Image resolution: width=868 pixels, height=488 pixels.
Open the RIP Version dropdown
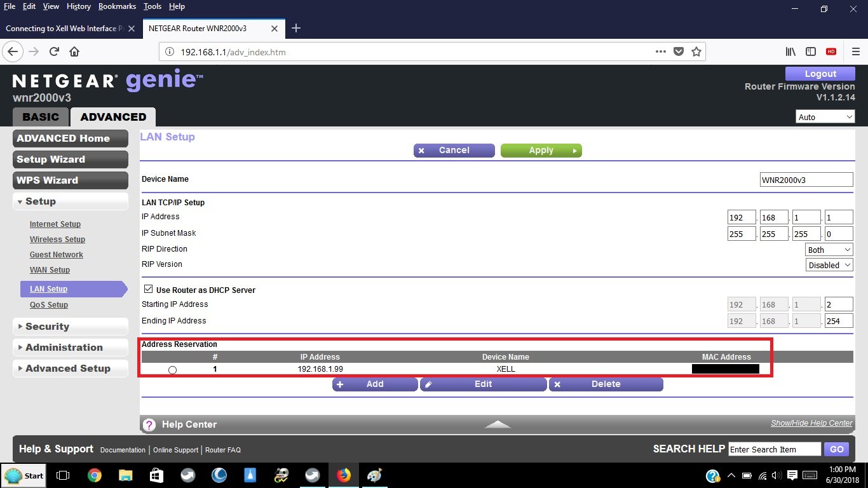click(829, 265)
